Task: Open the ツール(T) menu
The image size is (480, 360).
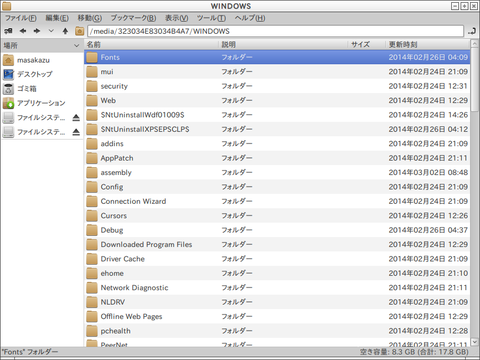Action: tap(211, 18)
